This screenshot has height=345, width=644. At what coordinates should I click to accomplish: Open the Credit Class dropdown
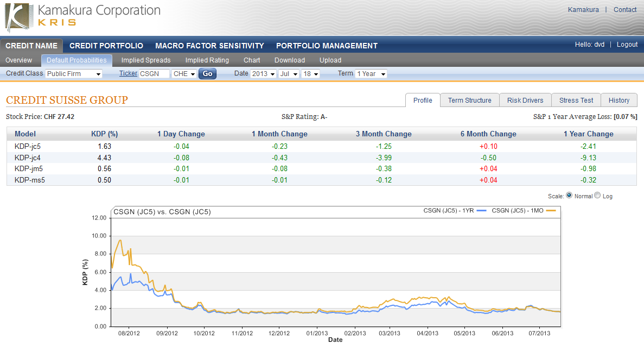74,73
